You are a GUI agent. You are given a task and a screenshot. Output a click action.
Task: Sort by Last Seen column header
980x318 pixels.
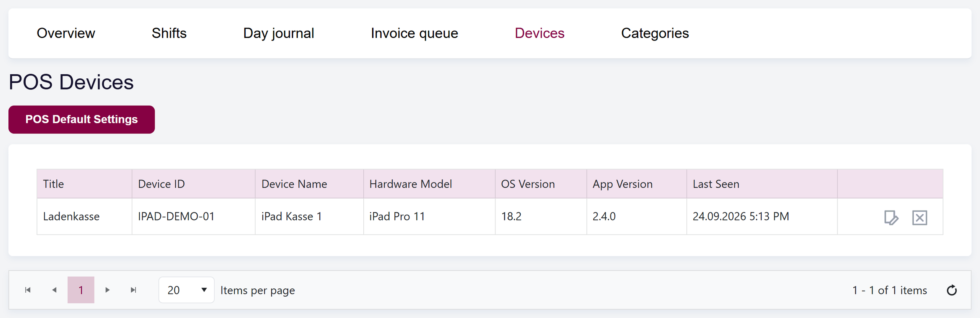point(762,184)
